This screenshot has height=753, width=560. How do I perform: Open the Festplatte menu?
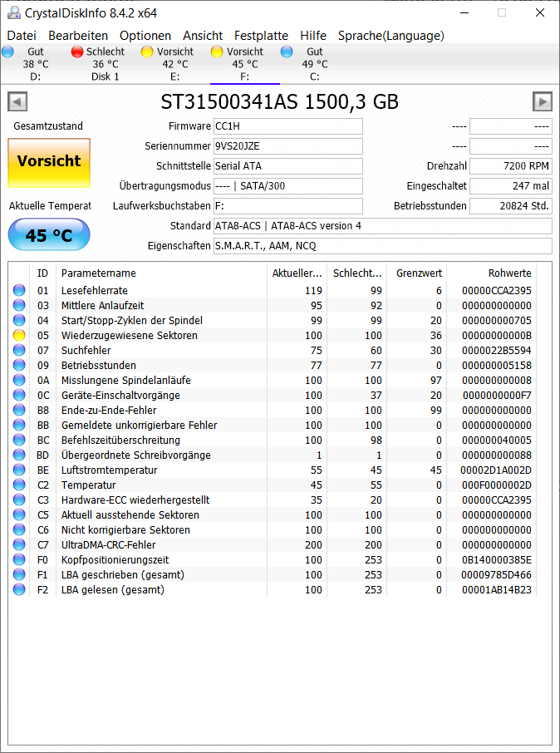click(x=261, y=36)
